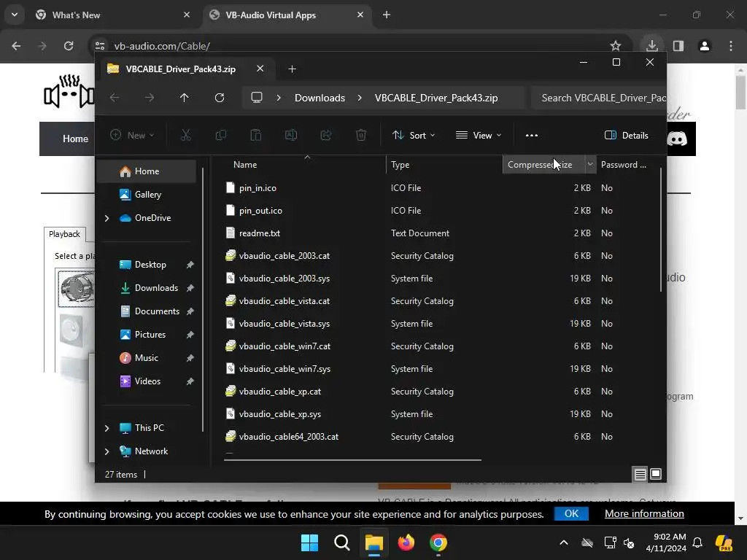
Task: Click the Explorer file list vertical scrollbar
Action: point(661,230)
